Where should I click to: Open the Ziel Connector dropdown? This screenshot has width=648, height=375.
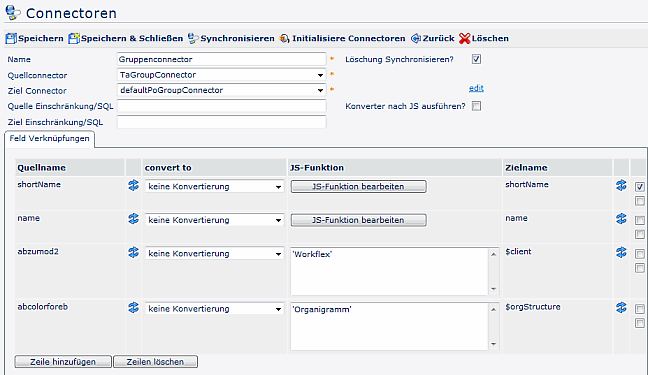click(x=222, y=90)
